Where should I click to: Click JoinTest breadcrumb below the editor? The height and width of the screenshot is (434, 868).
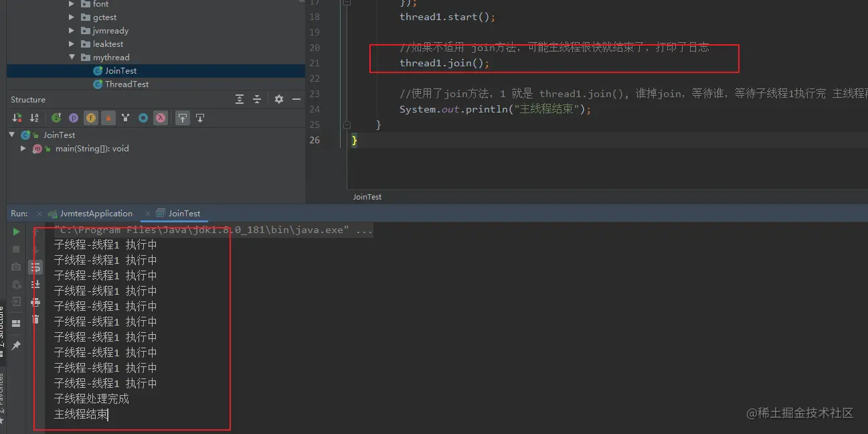click(x=367, y=197)
